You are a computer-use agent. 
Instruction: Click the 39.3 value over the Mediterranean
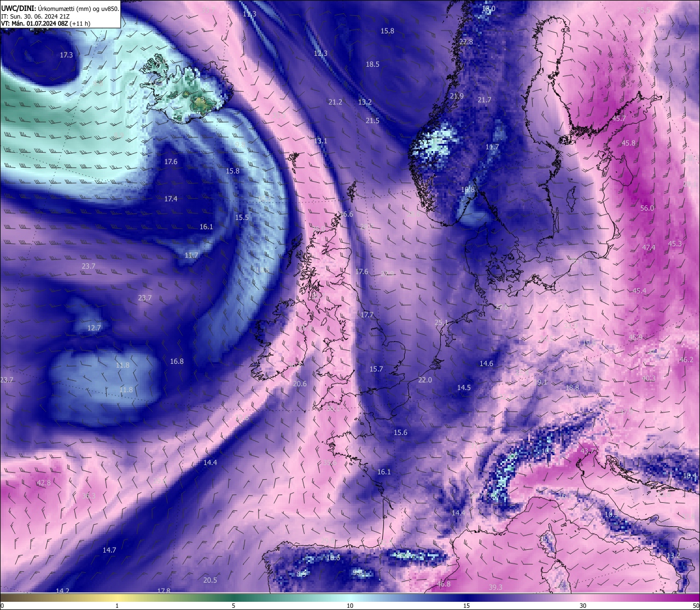coord(495,588)
